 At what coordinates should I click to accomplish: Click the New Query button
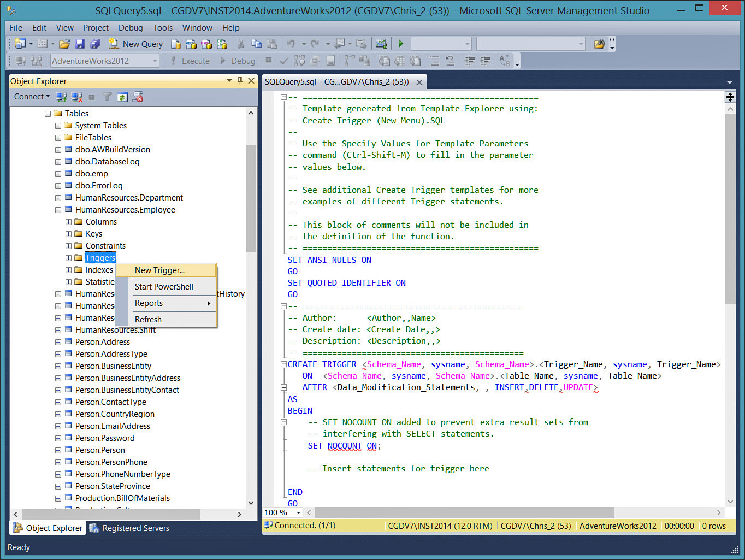click(136, 44)
